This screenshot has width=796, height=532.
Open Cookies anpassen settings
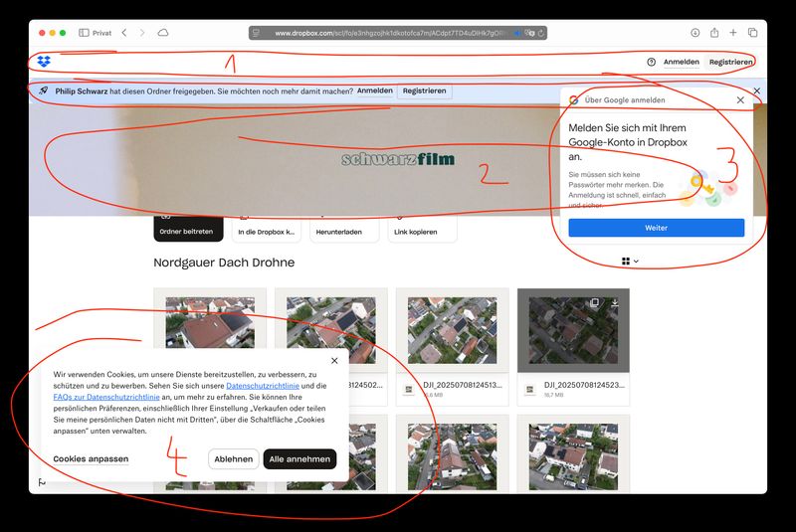tap(91, 459)
